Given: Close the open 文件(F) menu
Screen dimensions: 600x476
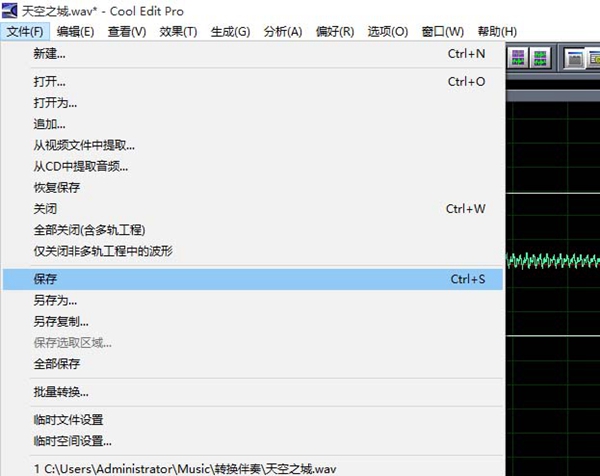Looking at the screenshot, I should [25, 31].
